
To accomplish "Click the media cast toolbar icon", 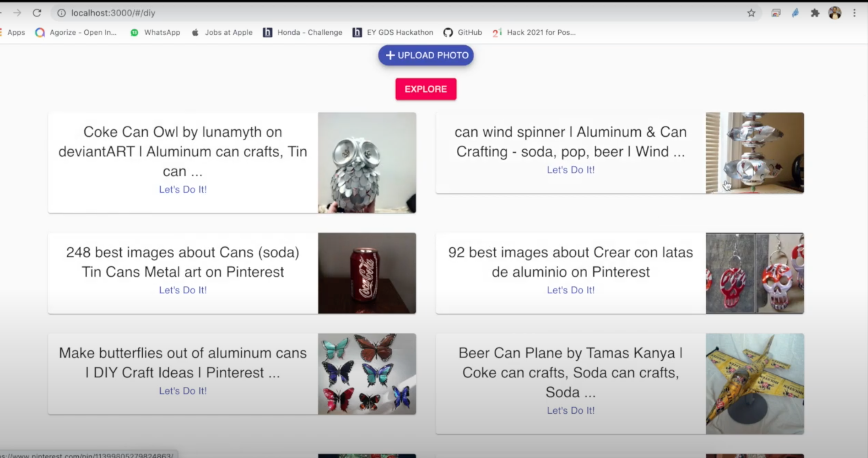I will [x=776, y=13].
